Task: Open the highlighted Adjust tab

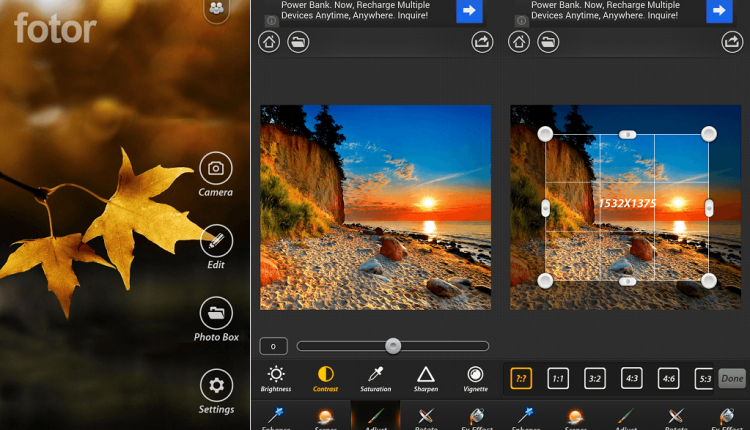Action: pyautogui.click(x=375, y=417)
